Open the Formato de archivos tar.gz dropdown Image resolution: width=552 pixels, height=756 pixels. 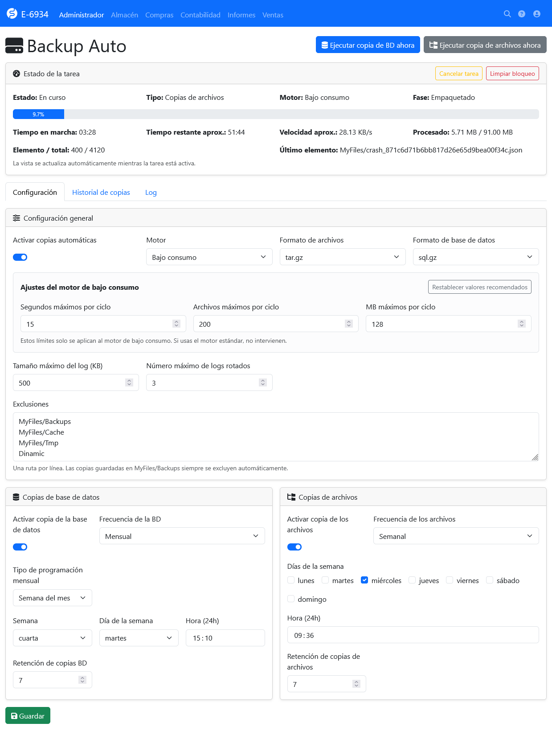342,257
